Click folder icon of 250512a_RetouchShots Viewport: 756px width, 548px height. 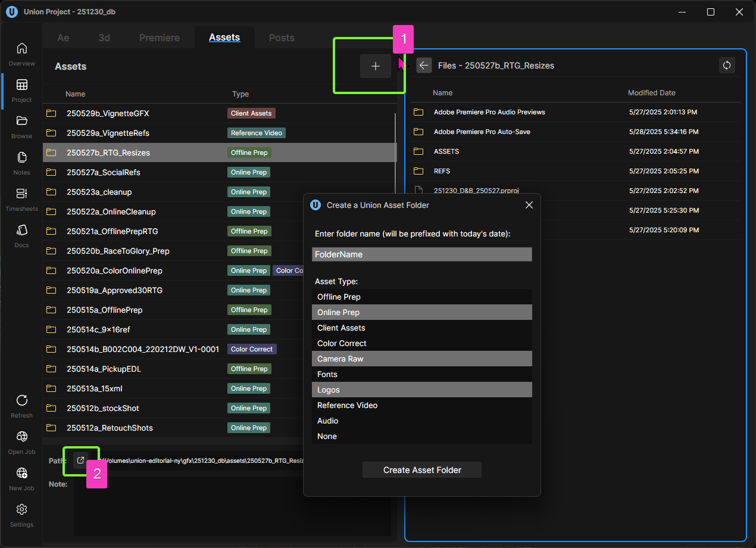click(51, 428)
